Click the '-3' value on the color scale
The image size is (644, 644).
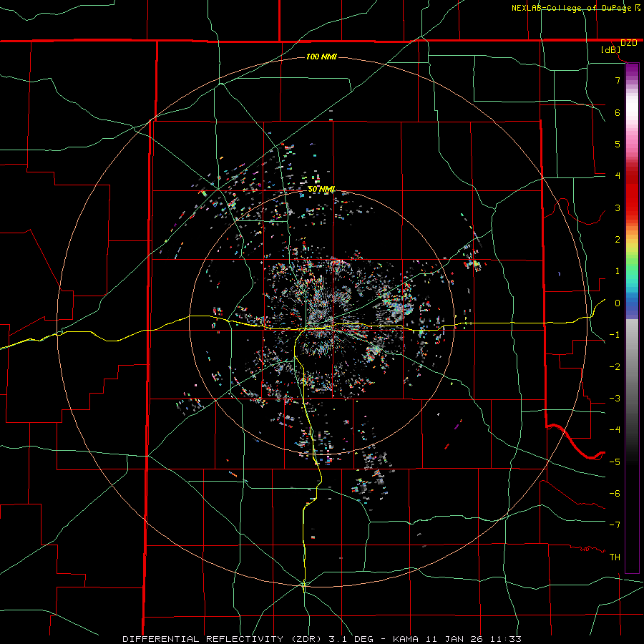[x=615, y=399]
